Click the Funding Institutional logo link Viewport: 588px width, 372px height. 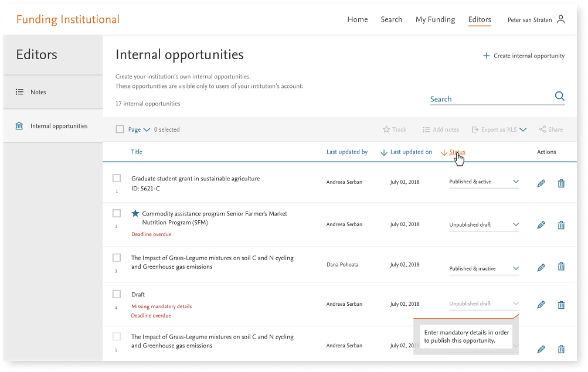[x=68, y=19]
